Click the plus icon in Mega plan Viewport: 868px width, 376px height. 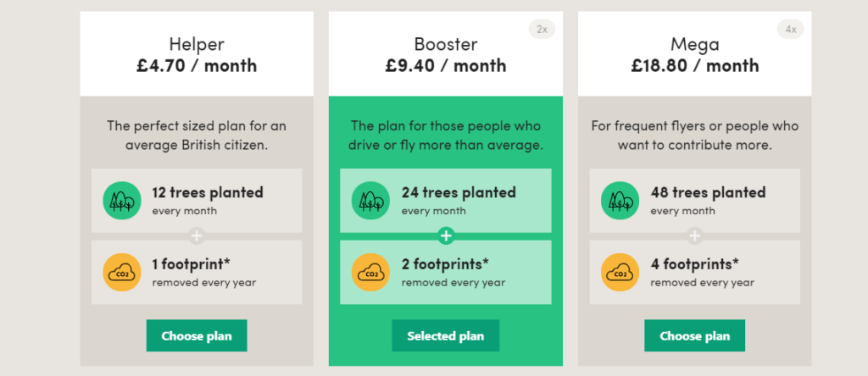pos(695,236)
